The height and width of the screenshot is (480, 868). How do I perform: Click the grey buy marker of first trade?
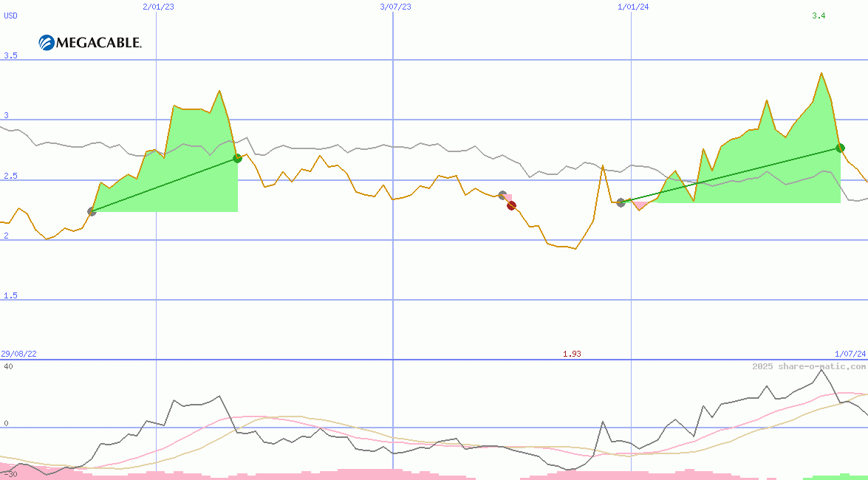click(92, 211)
